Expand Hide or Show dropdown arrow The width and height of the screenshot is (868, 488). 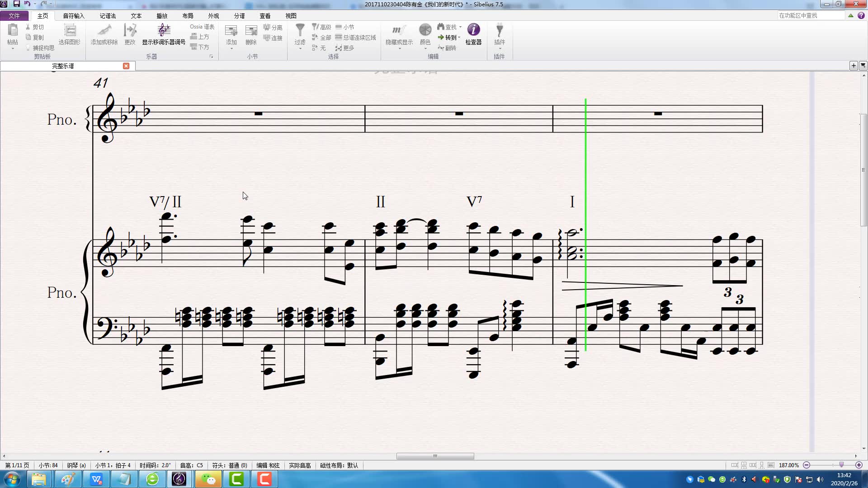click(399, 48)
